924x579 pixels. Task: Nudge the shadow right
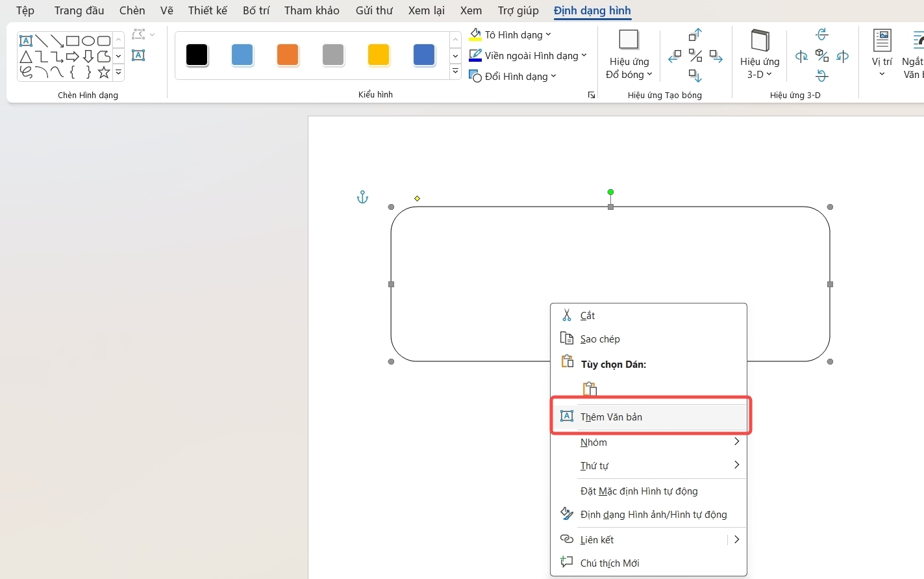[x=716, y=56]
